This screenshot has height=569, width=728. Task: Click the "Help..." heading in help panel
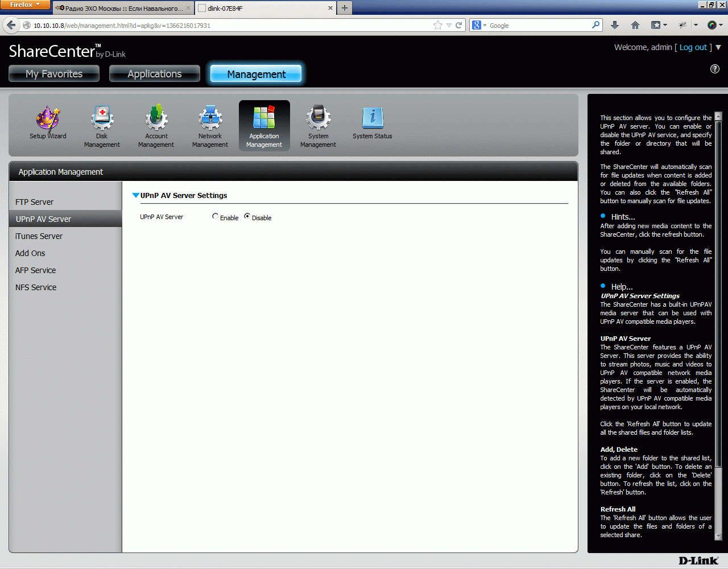pyautogui.click(x=622, y=287)
